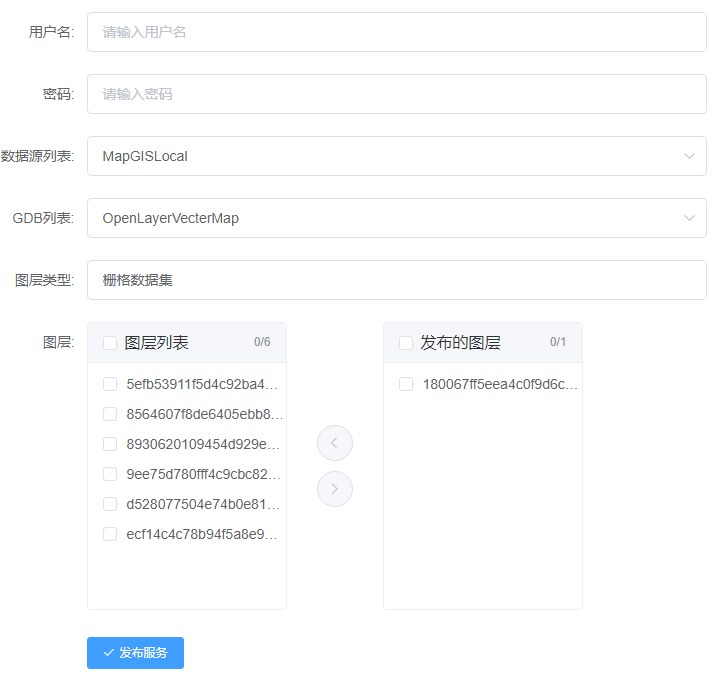Viewport: 719px width, 685px height.
Task: Open the MapGISLocal data source dropdown
Action: 397,156
